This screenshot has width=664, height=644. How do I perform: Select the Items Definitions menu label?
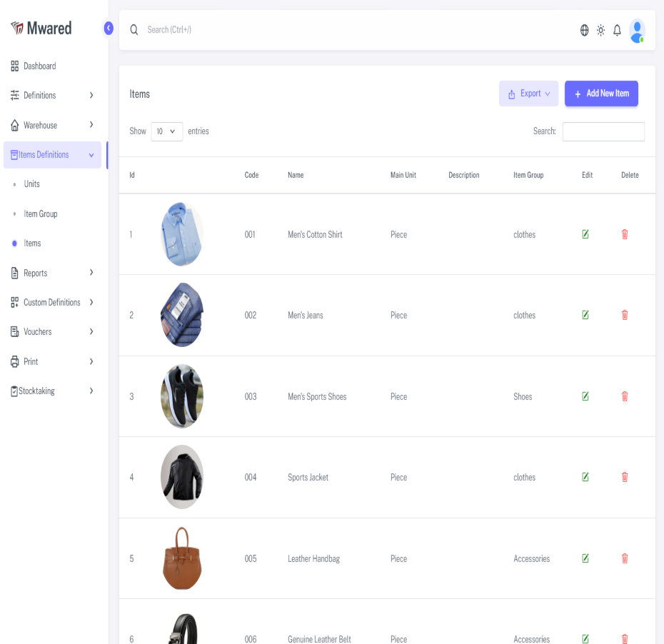(44, 154)
